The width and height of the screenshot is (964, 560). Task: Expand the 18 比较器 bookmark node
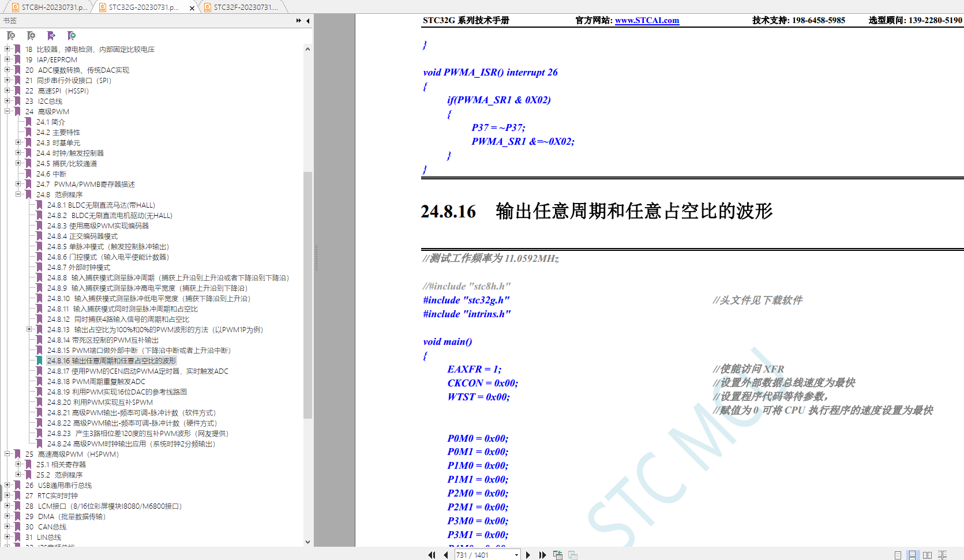coord(7,49)
